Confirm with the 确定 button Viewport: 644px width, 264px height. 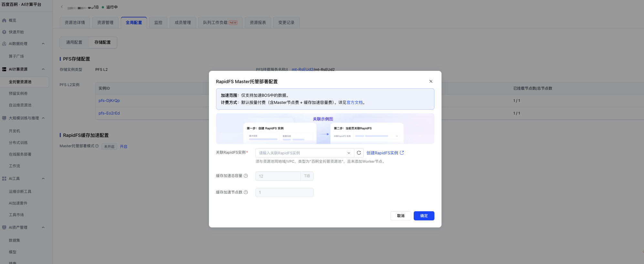[x=424, y=216]
